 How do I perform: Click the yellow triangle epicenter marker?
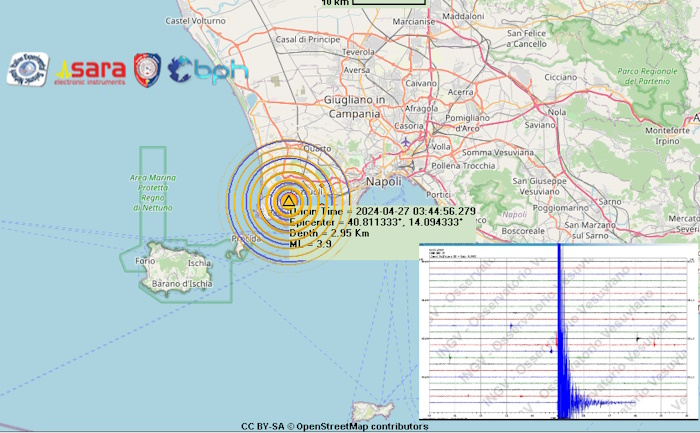pos(288,200)
